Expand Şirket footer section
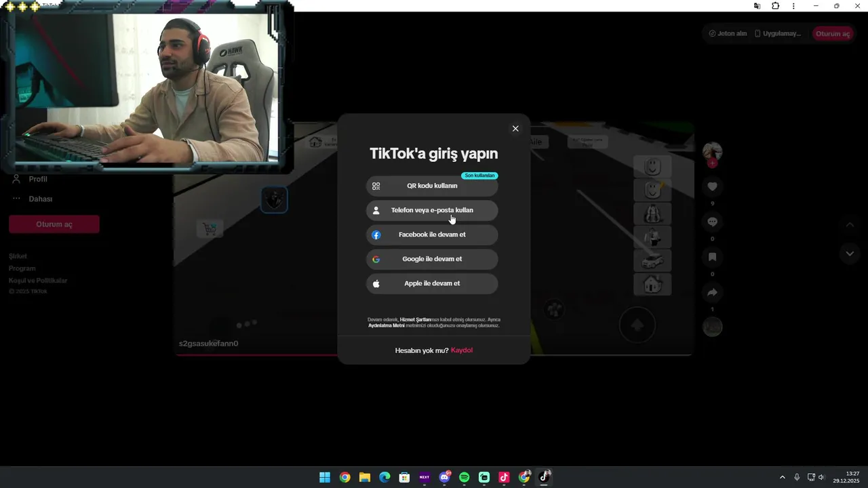 [18, 256]
